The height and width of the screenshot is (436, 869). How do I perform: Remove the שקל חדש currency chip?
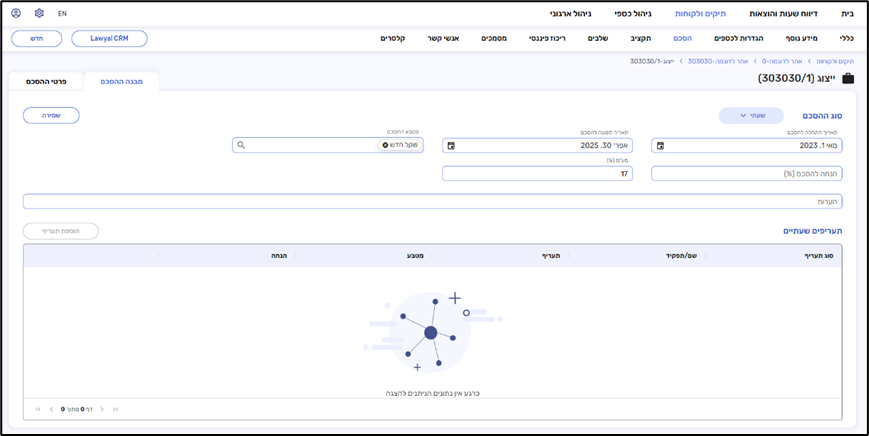385,145
